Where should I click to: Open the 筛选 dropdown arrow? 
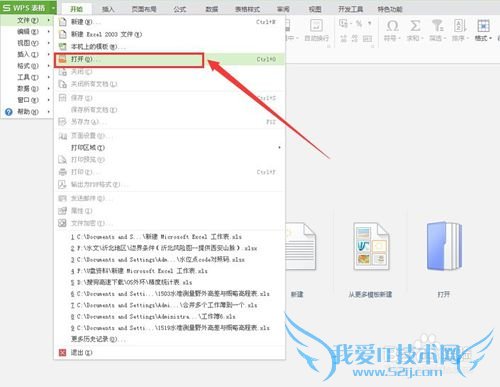tap(445, 39)
